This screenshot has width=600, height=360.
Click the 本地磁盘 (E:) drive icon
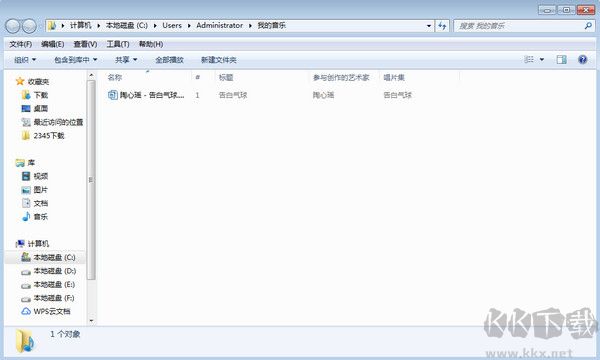click(26, 285)
